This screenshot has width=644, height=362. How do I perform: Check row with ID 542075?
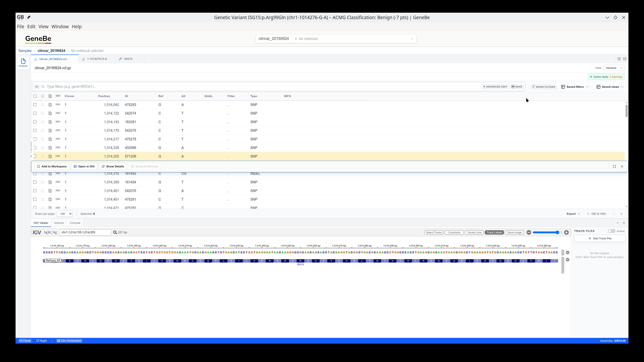[x=35, y=131]
